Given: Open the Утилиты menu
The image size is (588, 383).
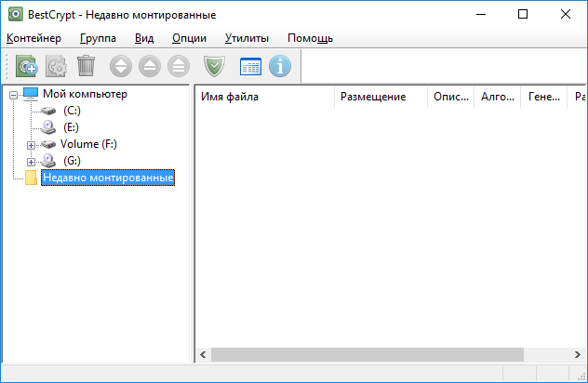Looking at the screenshot, I should click(247, 38).
